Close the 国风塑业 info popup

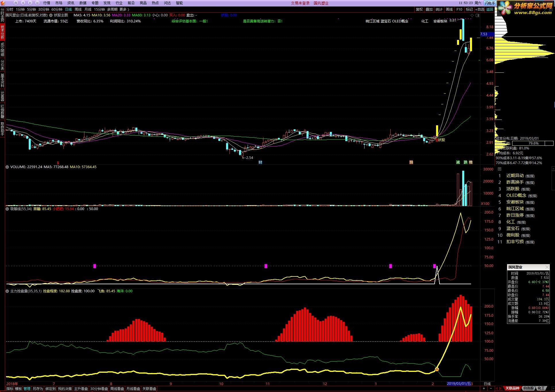(547, 267)
